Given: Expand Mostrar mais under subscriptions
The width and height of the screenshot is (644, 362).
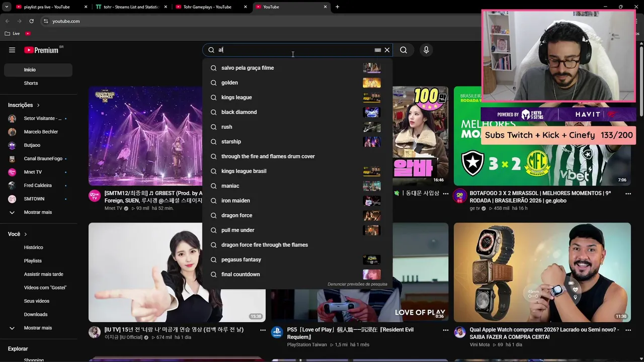Looking at the screenshot, I should click(38, 212).
